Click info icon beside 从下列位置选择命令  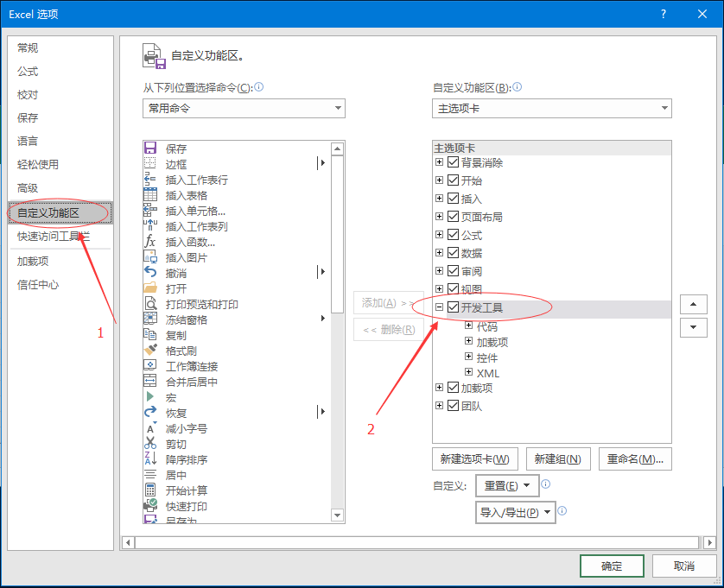pos(259,86)
